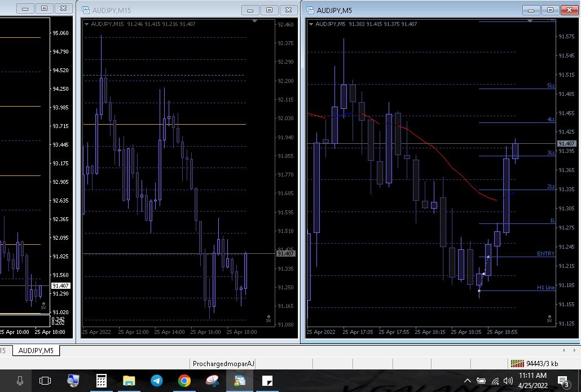This screenshot has height=392, width=581.
Task: Maximize the AUDJPY,M5 chart window
Action: 550,10
